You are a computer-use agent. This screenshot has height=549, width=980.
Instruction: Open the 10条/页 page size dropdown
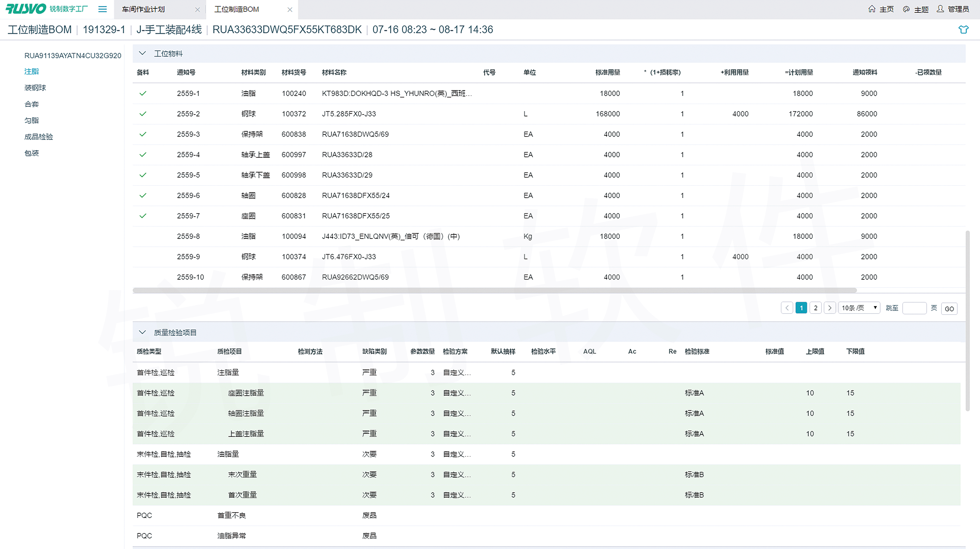click(859, 308)
